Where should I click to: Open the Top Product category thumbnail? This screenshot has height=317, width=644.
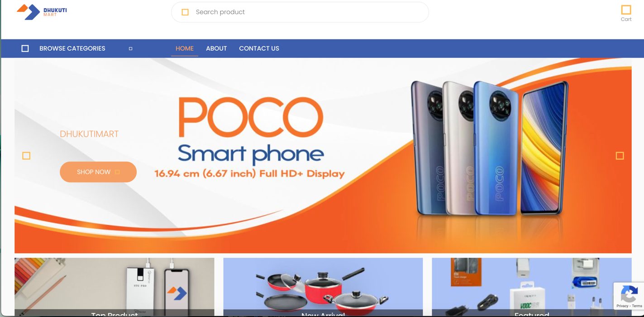(x=114, y=287)
